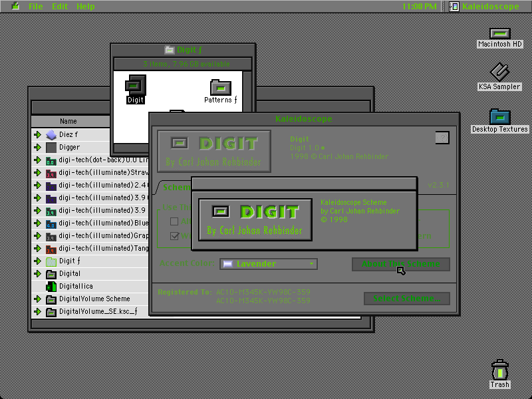Expand the Digital folder row arrow
The image size is (532, 399).
click(38, 274)
